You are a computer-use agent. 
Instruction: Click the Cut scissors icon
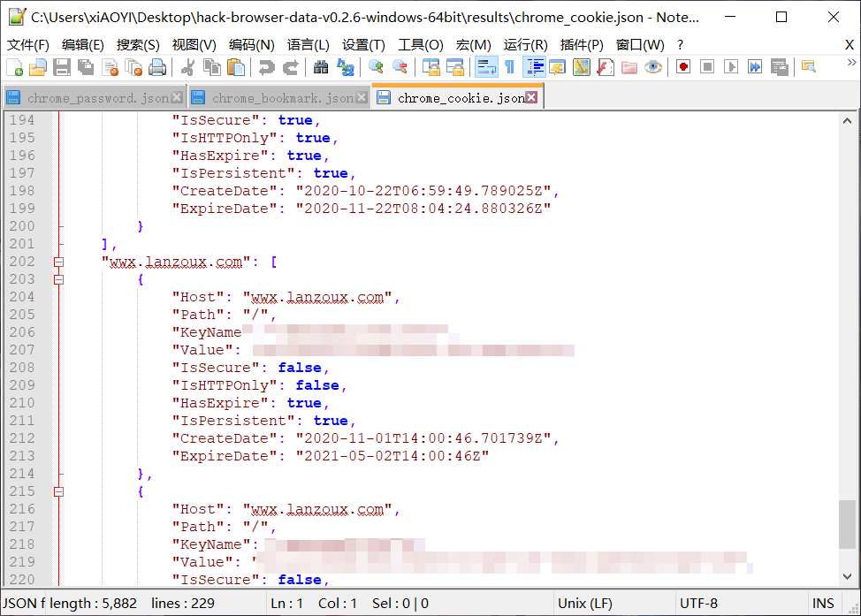click(x=187, y=67)
